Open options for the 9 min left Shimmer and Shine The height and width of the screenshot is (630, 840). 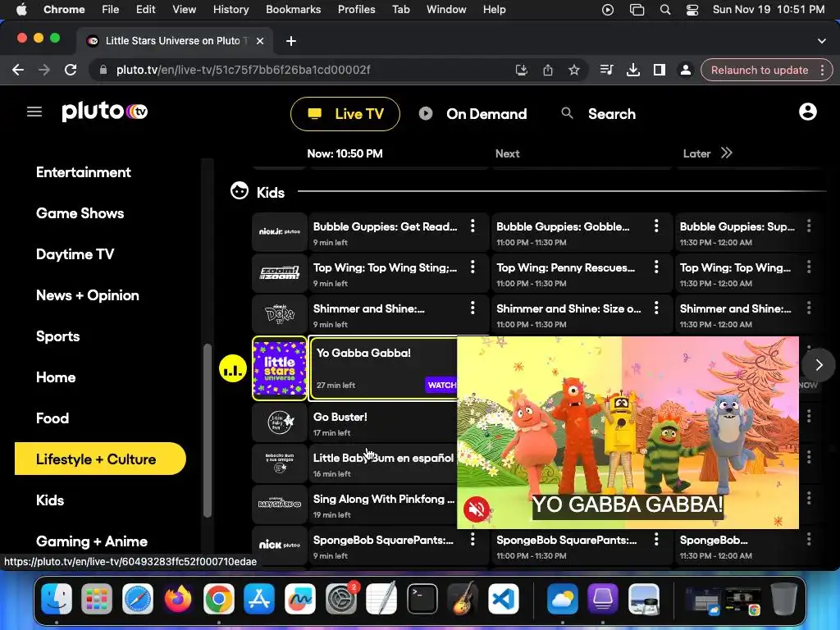472,308
